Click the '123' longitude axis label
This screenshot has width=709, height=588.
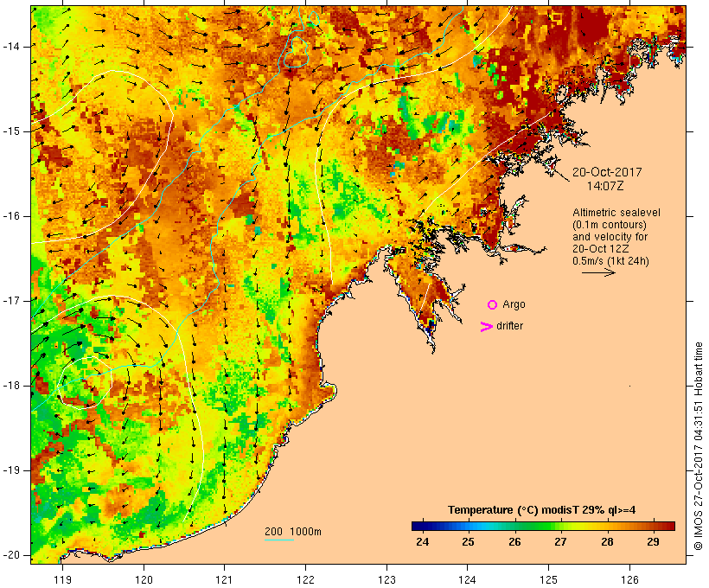point(386,579)
